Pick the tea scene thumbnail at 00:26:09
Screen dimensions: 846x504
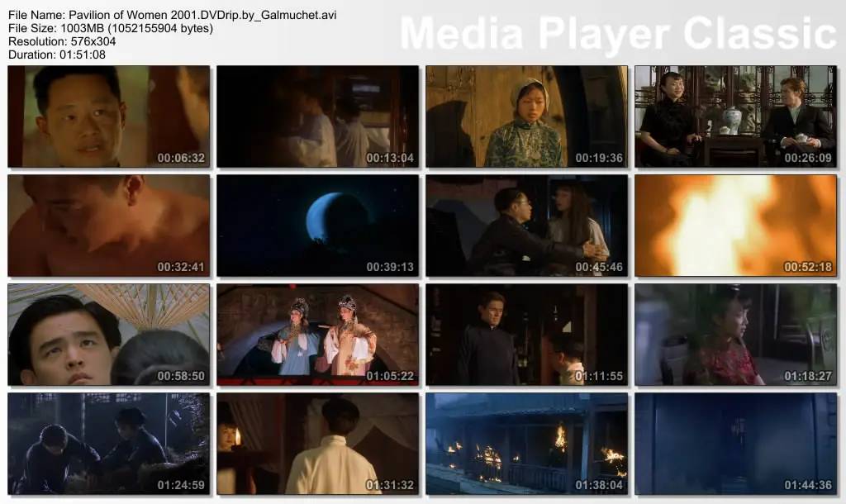[x=736, y=116]
